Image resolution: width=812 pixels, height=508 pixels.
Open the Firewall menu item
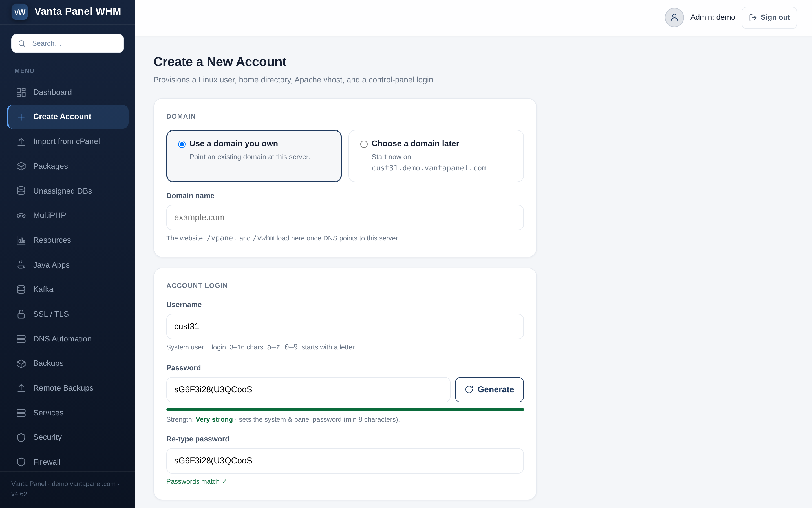tap(67, 462)
